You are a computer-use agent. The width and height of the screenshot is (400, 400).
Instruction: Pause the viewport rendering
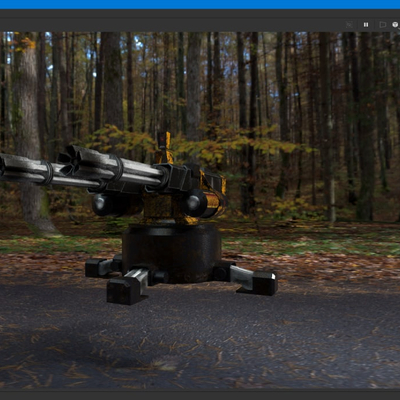366,25
